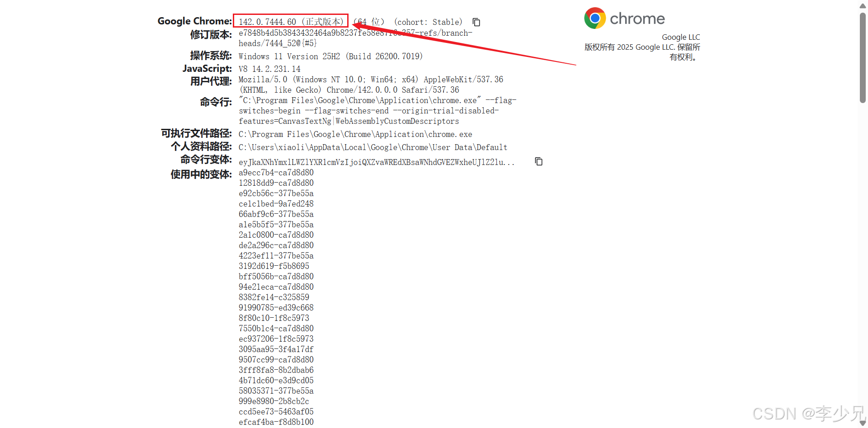Click variation 'e92cb56c-377be55a'

click(x=276, y=193)
